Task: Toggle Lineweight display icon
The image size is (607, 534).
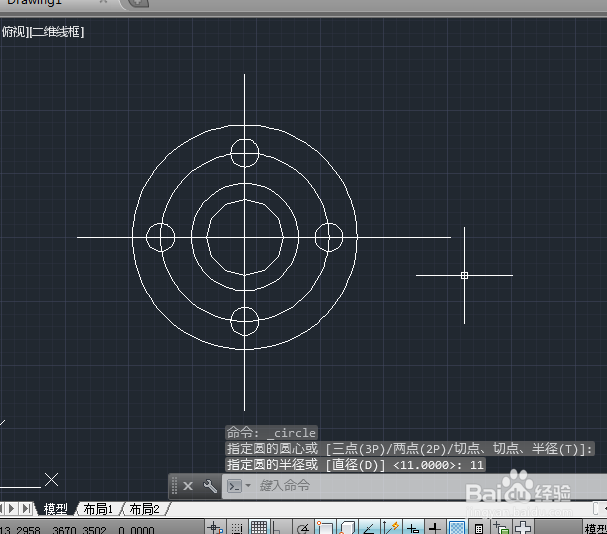Action: click(435, 528)
